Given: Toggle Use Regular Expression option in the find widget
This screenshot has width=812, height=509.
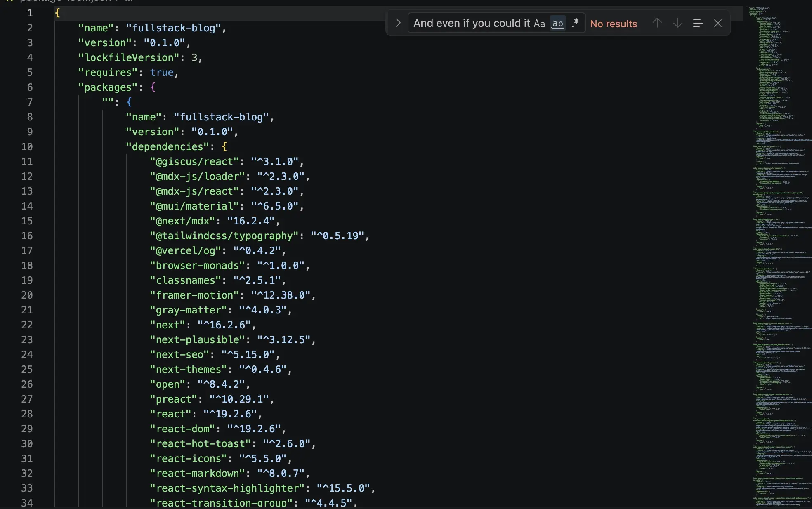Looking at the screenshot, I should click(x=575, y=23).
